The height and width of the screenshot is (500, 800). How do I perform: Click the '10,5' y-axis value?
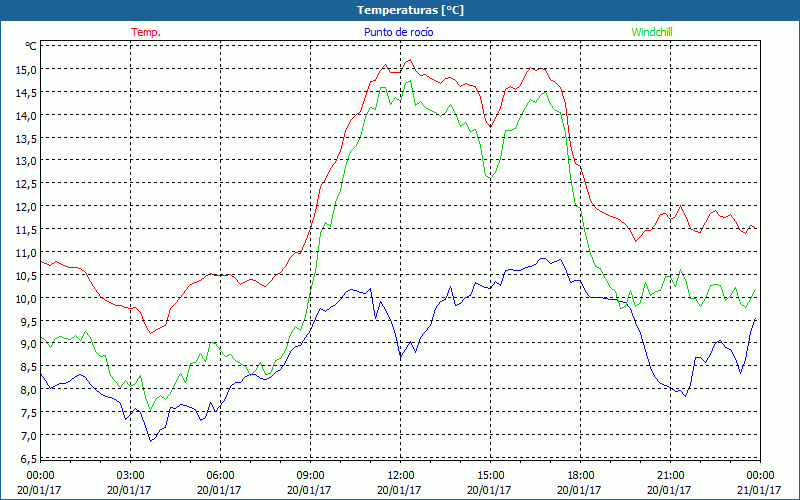click(x=26, y=276)
